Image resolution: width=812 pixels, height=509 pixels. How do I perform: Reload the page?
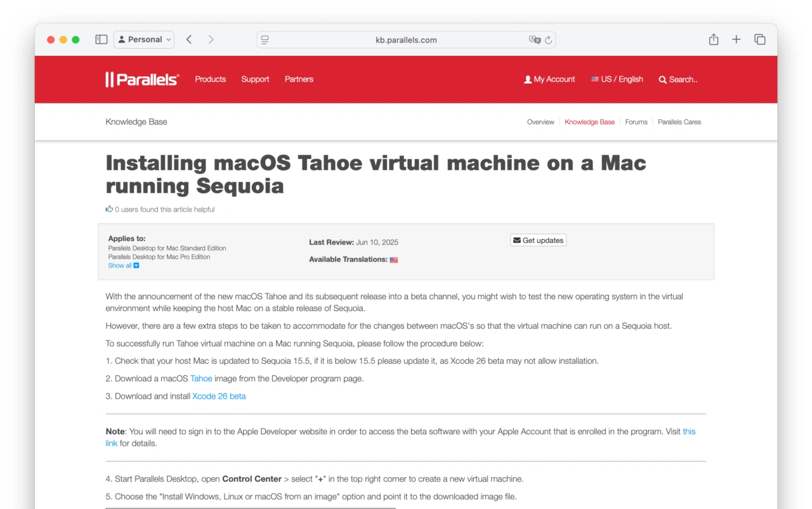click(x=548, y=40)
